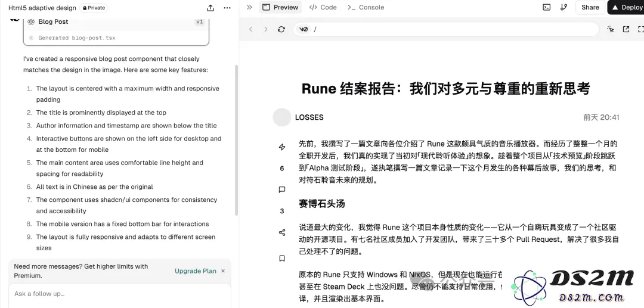Click the comment bubble icon in article sidebar

pyautogui.click(x=281, y=189)
